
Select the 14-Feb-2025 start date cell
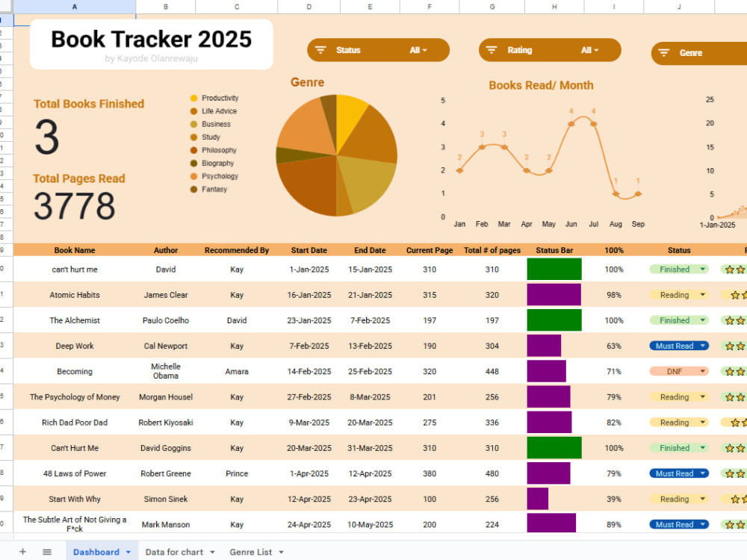pyautogui.click(x=309, y=371)
